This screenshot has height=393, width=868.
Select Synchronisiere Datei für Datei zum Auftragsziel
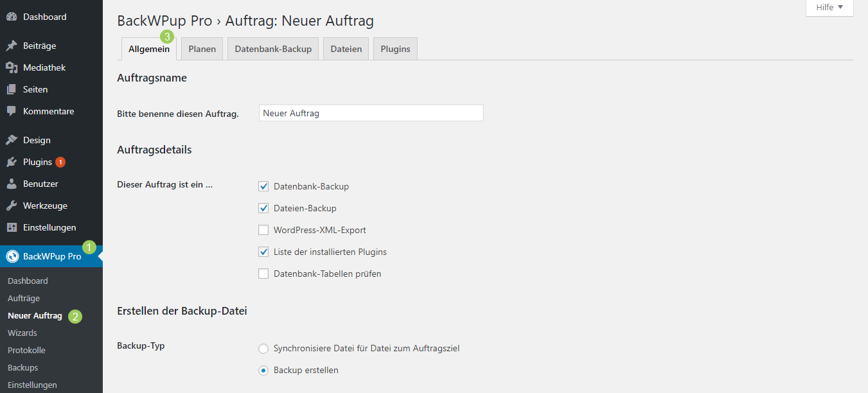[x=263, y=348]
